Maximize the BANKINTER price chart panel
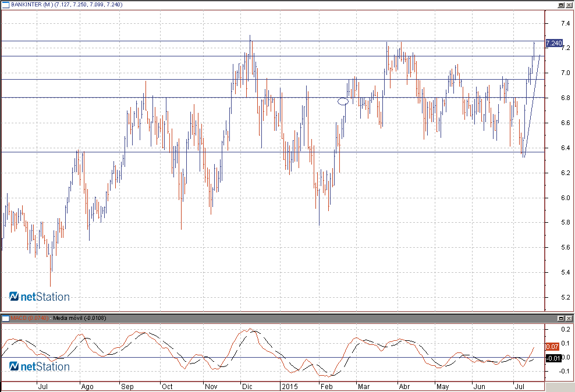575x392 pixels. [x=561, y=5]
